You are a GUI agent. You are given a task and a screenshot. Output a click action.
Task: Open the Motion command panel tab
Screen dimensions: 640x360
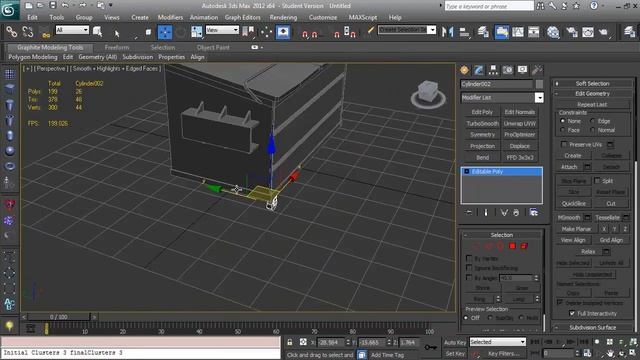click(508, 70)
